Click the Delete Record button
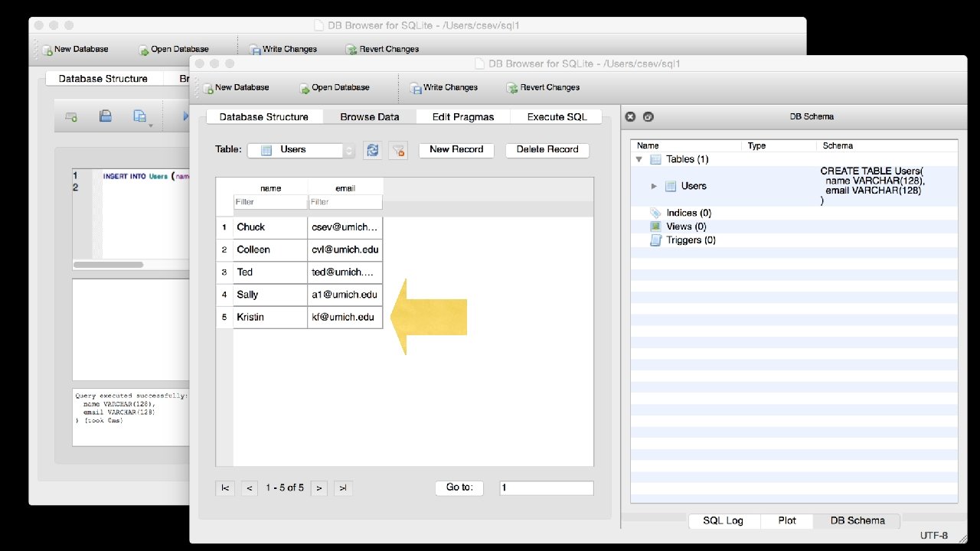The width and height of the screenshot is (980, 551). click(x=547, y=150)
